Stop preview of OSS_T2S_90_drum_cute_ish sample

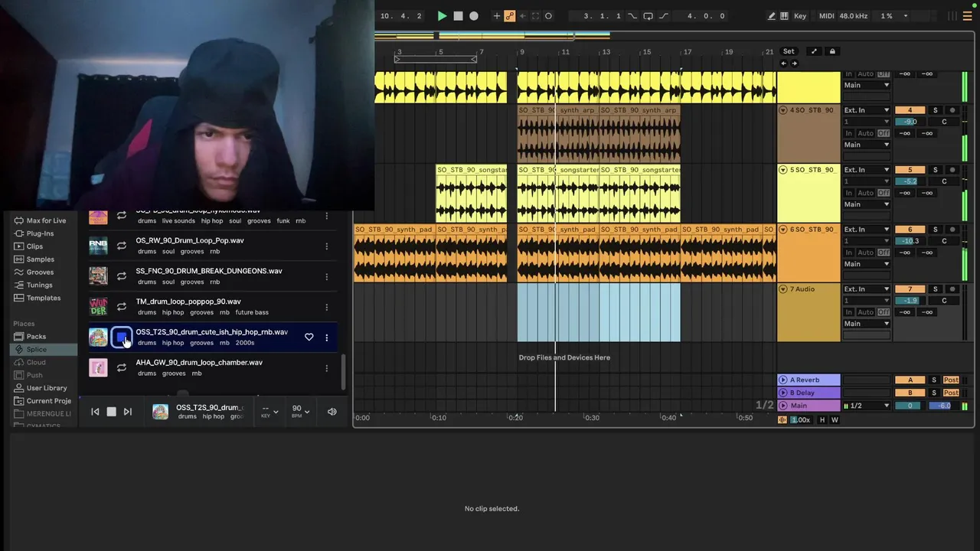(121, 337)
